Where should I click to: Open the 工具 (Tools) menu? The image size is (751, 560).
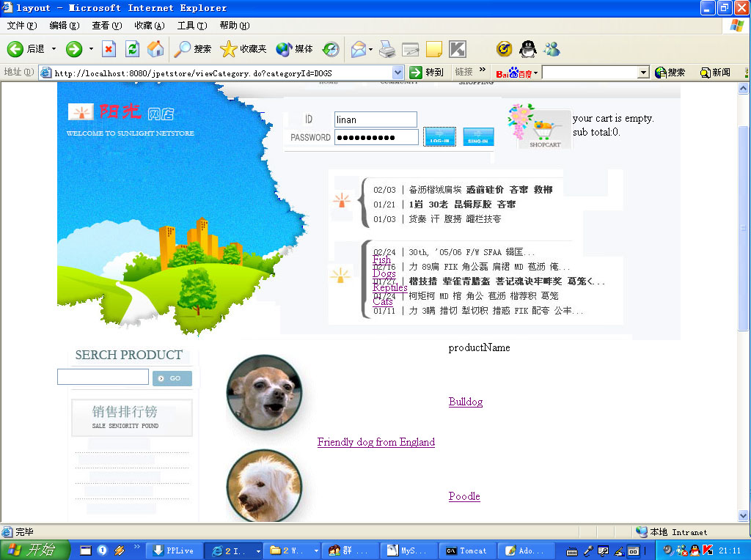point(191,26)
